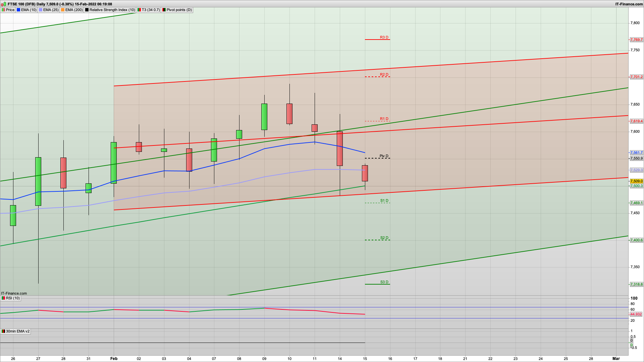Viewport: 644px width, 362px height.
Task: Click the 7,550.9 pivot value tag
Action: coord(636,158)
